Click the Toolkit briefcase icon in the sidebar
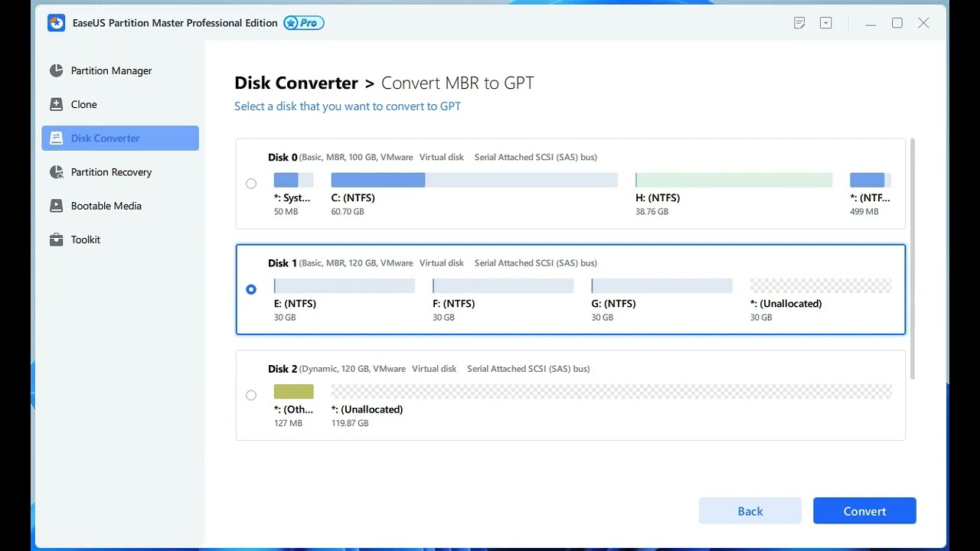 [x=56, y=240]
